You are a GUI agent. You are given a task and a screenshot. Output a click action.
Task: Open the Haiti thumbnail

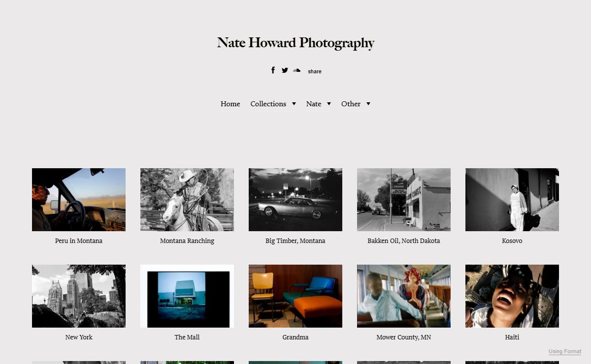click(512, 296)
